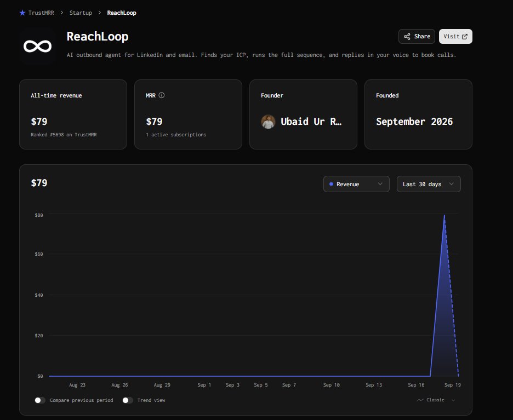
Task: Click the Sep 19 date label
Action: point(453,385)
